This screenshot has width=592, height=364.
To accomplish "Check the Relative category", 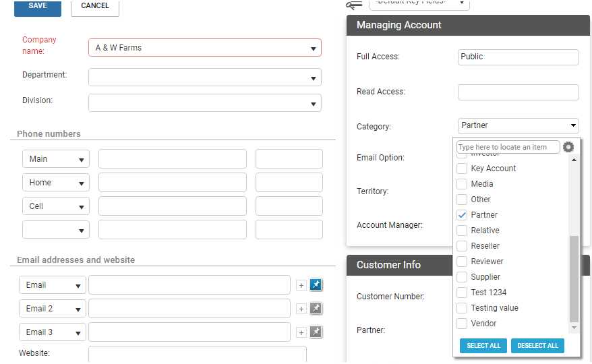I will click(462, 231).
